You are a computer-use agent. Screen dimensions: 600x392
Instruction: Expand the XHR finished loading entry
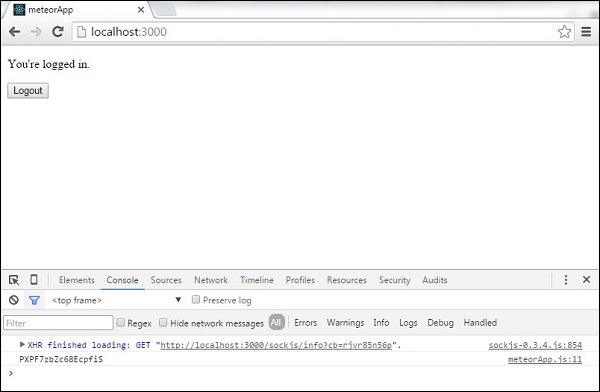[x=22, y=345]
